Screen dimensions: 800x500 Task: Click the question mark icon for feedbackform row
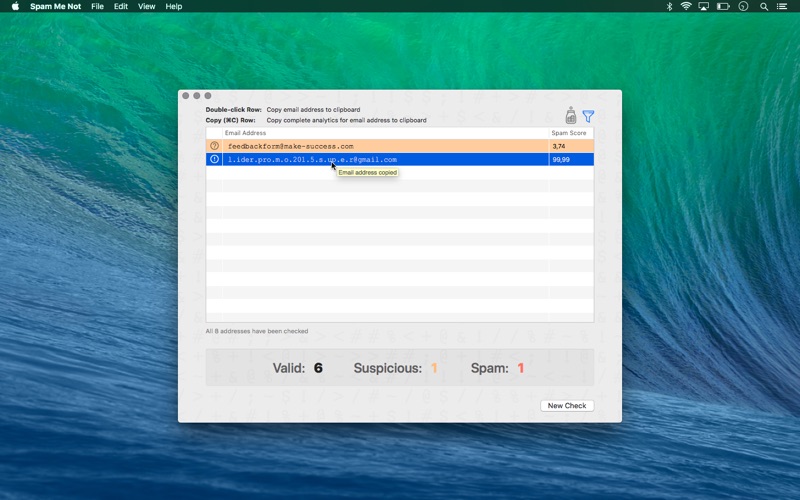point(214,146)
